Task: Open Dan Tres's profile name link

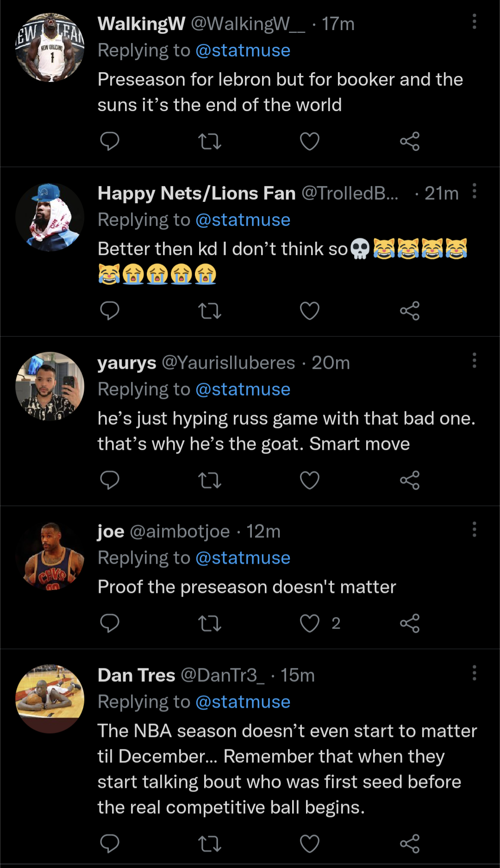Action: (x=136, y=675)
